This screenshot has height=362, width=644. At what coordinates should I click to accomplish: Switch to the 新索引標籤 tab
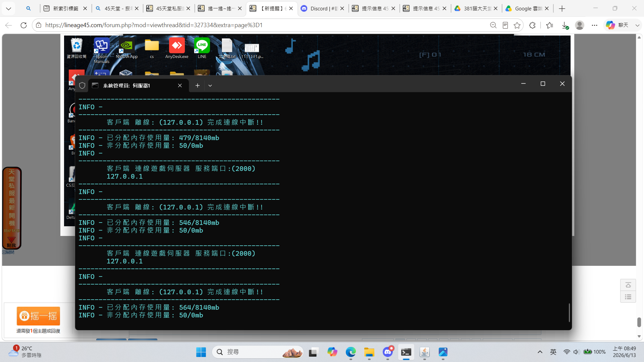click(x=66, y=8)
